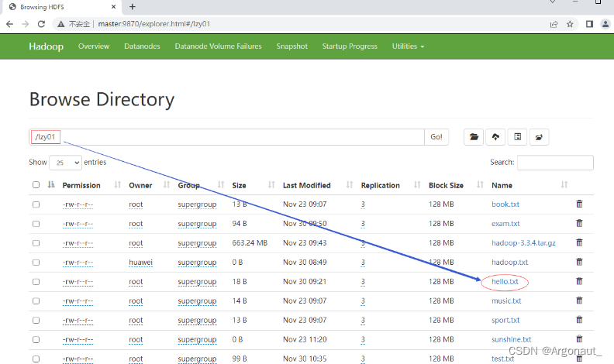Click the create directory folder icon
Viewport: 614px width, 364px height.
pyautogui.click(x=474, y=137)
